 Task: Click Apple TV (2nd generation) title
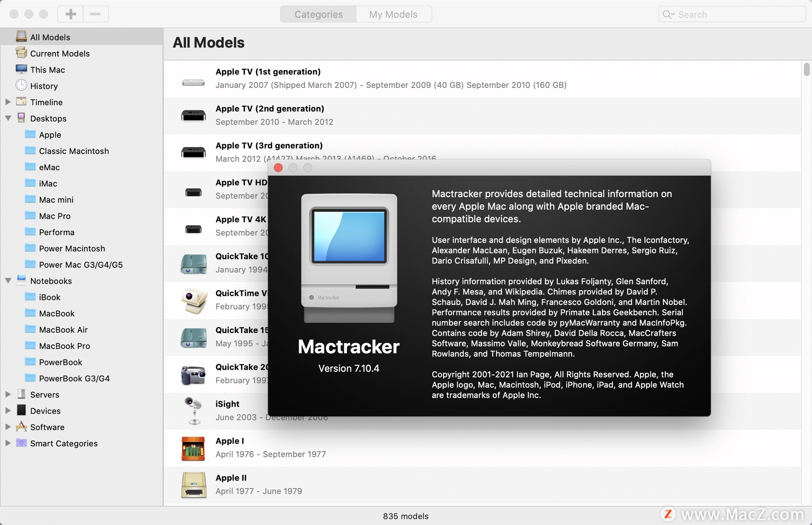270,108
